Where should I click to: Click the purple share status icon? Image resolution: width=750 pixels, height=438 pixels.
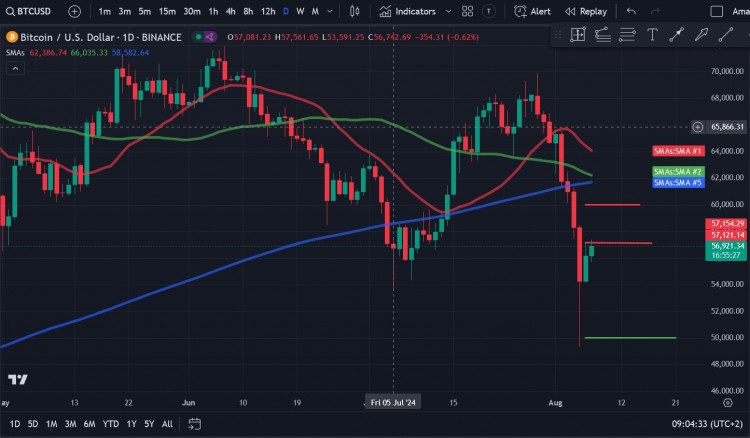(x=210, y=37)
